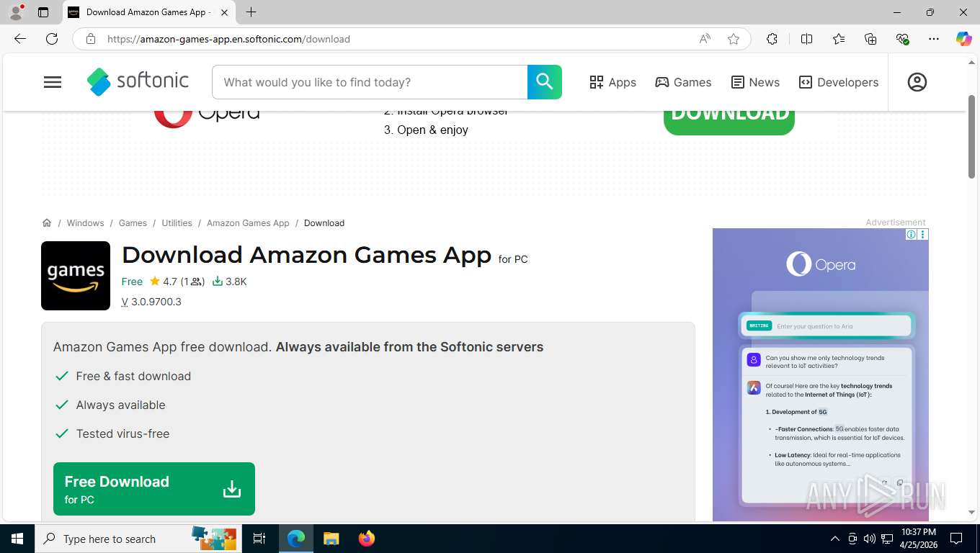Viewport: 980px width, 553px height.
Task: Click the 3.8K downloads count
Action: point(229,282)
